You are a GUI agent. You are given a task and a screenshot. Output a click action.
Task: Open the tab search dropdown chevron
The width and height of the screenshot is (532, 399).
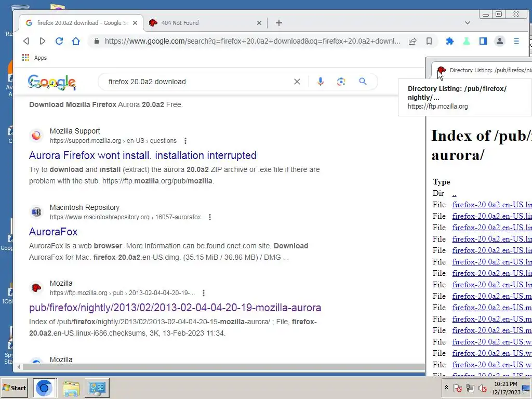[468, 23]
